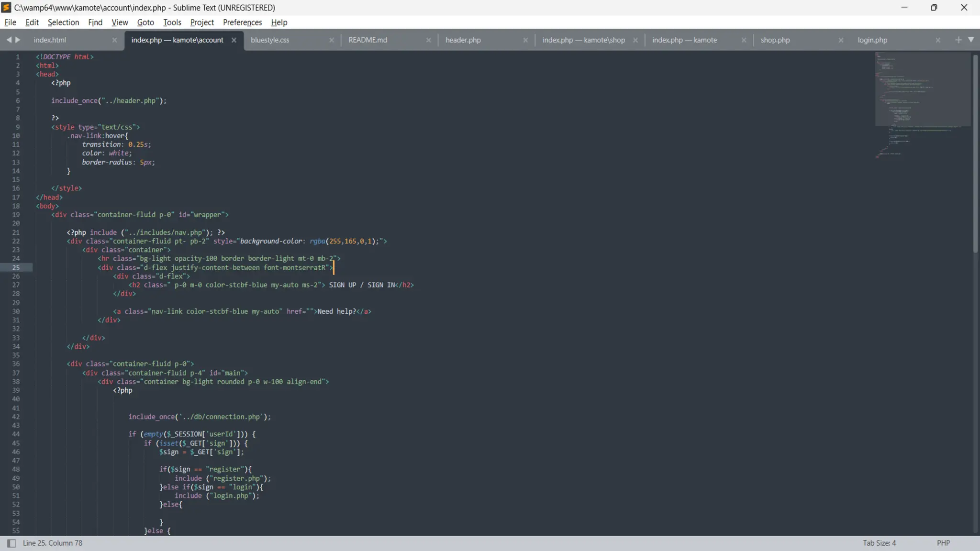Switch to the index.php — kamote\shop tab
Viewport: 980px width, 551px height.
583,40
